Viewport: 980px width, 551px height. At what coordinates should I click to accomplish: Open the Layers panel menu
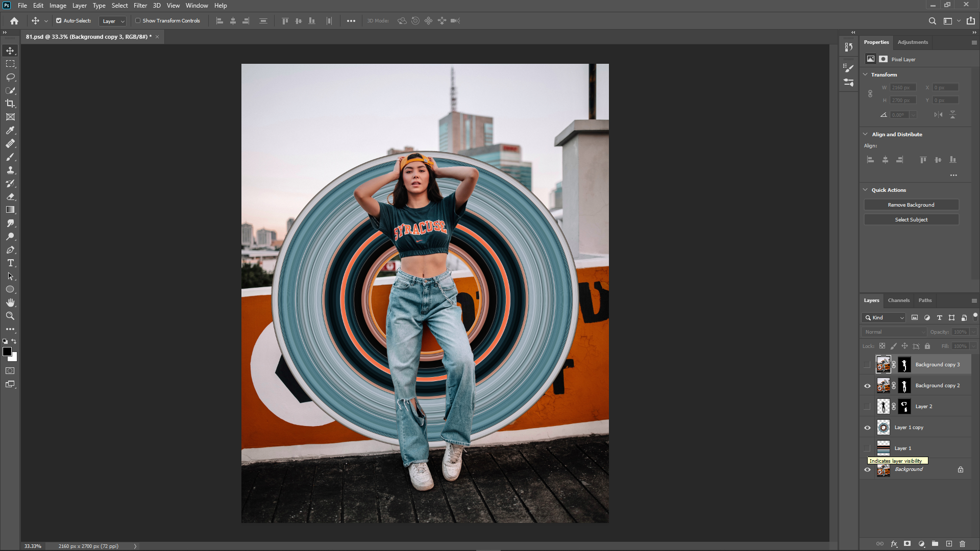click(x=974, y=300)
